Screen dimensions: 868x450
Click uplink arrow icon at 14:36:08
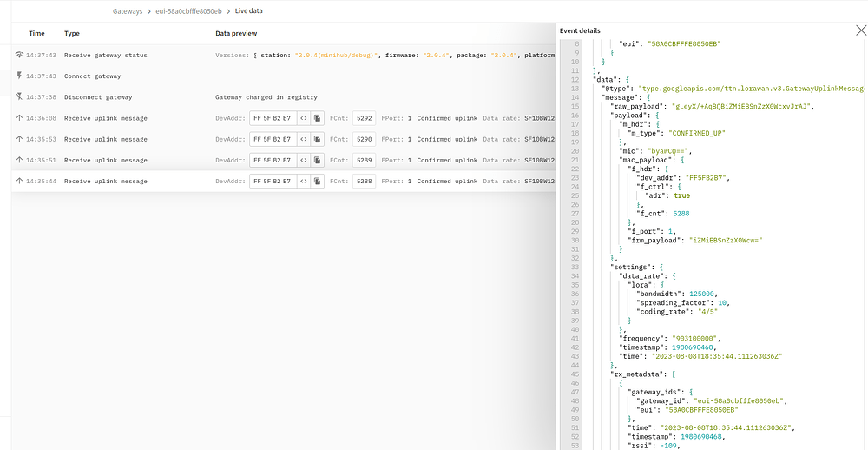pos(19,118)
